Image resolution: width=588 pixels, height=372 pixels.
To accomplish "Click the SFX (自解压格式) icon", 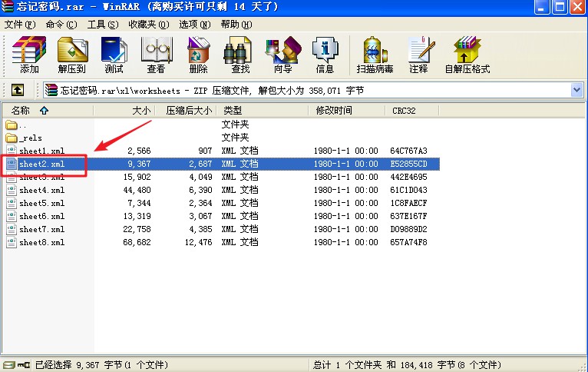I will (467, 54).
